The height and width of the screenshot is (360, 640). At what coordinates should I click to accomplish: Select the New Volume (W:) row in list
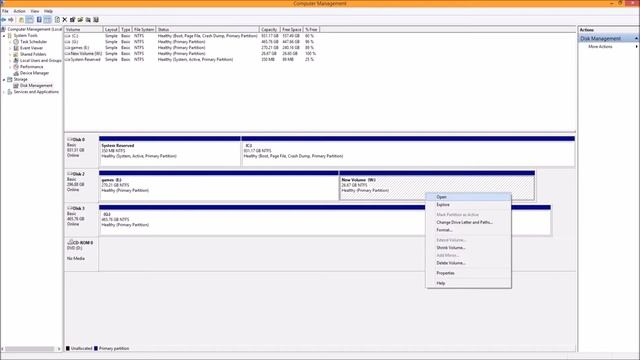[191, 53]
